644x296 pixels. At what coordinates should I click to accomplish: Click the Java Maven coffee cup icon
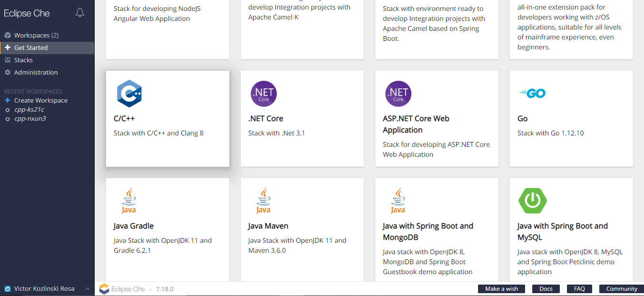coord(263,201)
